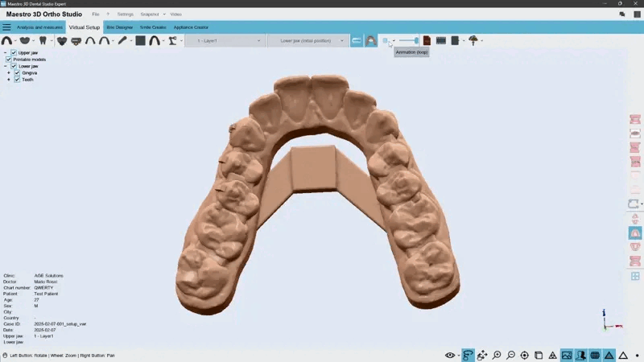Click the center target view icon
Viewport: 644px width, 362px height.
(525, 355)
